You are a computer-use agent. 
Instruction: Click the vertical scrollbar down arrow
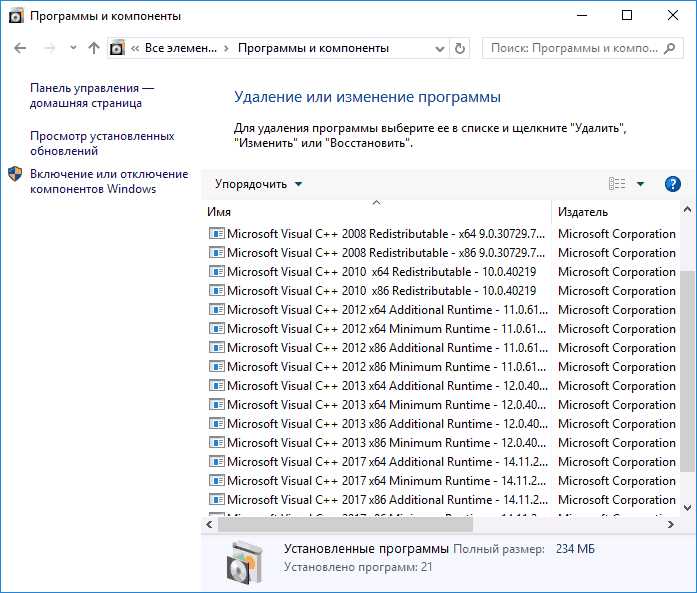[x=687, y=507]
